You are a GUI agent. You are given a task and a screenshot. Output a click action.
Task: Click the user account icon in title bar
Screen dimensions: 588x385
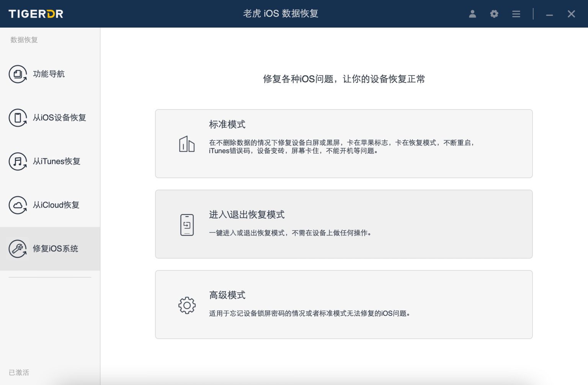pos(472,14)
